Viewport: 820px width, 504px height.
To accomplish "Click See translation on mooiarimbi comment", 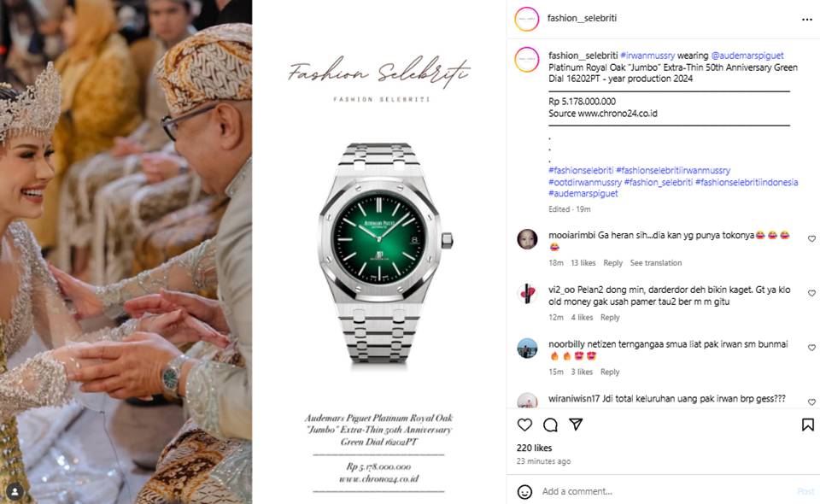I will [656, 263].
